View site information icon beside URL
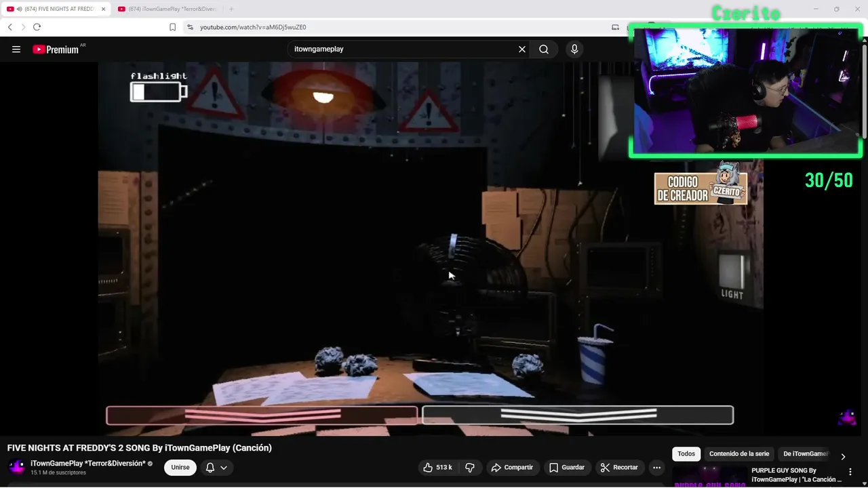The height and width of the screenshot is (488, 868). tap(190, 27)
